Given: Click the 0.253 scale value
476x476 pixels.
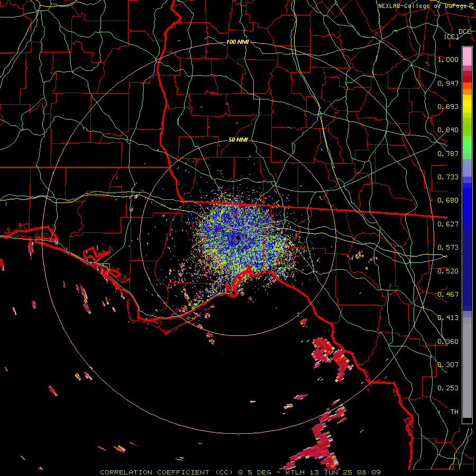Looking at the screenshot, I should [448, 388].
